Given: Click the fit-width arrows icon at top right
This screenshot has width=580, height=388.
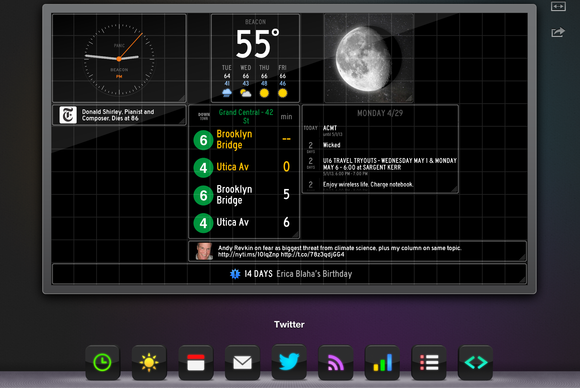Looking at the screenshot, I should [558, 6].
